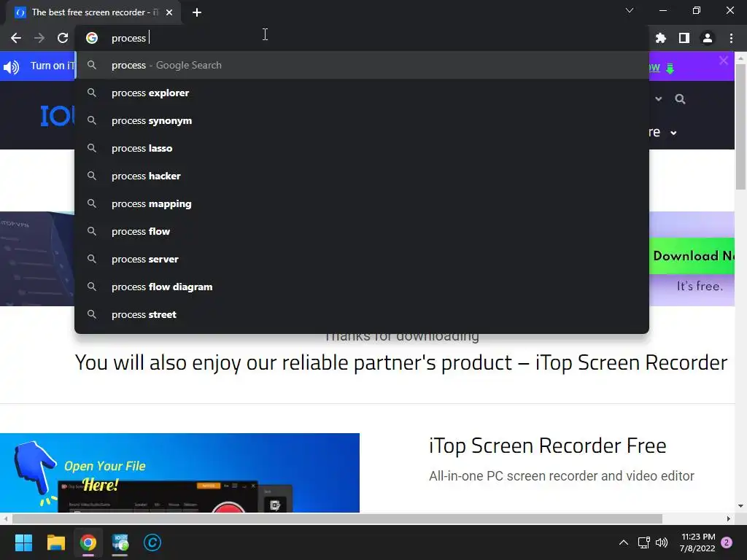Open the website search magnifier icon

pyautogui.click(x=680, y=99)
